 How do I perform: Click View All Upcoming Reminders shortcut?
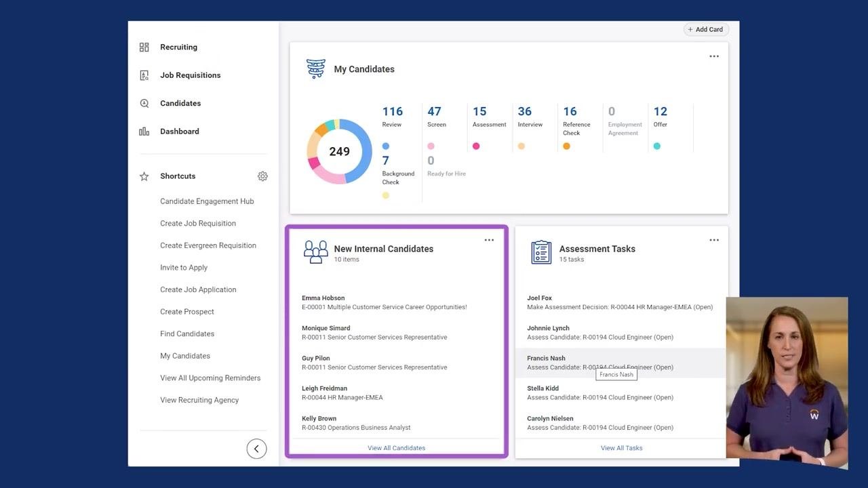coord(210,378)
